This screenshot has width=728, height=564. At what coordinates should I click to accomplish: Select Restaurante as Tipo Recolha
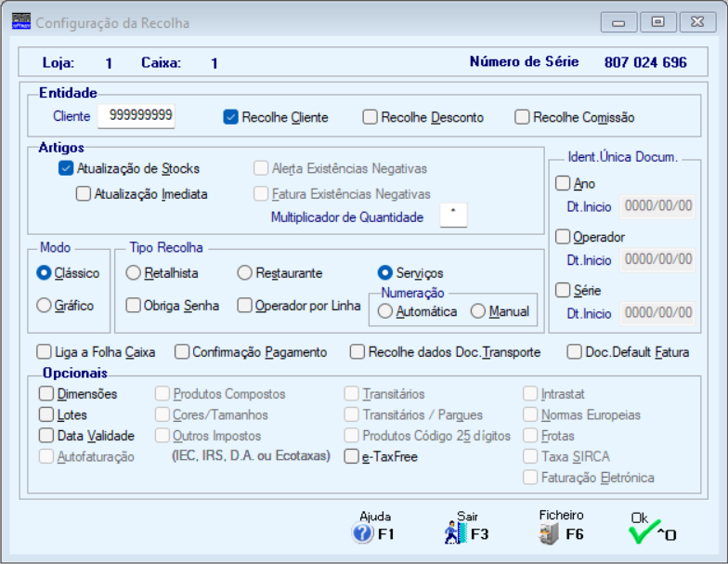[245, 273]
